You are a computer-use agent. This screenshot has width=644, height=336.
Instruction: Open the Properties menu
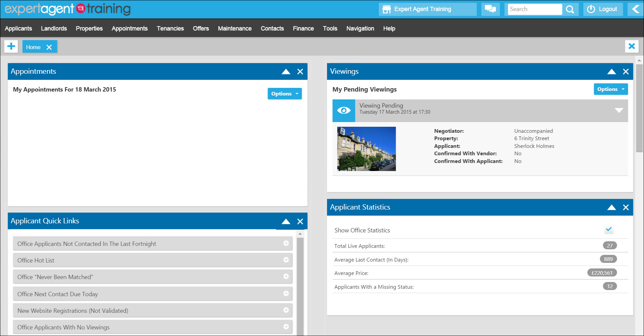click(x=89, y=29)
